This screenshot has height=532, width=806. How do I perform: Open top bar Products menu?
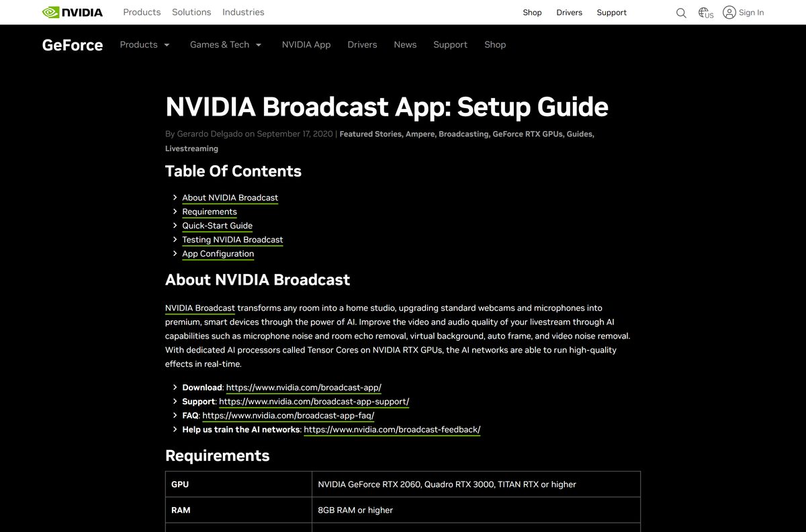click(x=142, y=12)
